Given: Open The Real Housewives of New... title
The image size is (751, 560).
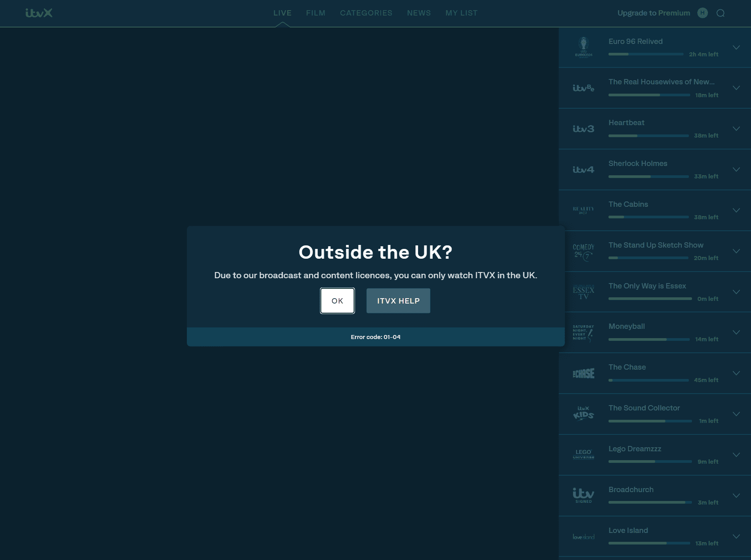Looking at the screenshot, I should coord(661,82).
